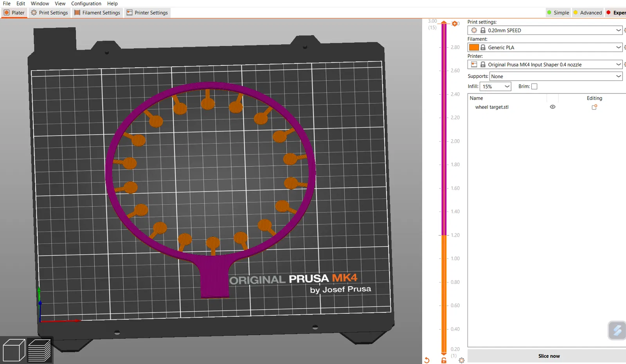The height and width of the screenshot is (364, 626).
Task: Click bottom thumb of the layer slider
Action: (x=444, y=353)
